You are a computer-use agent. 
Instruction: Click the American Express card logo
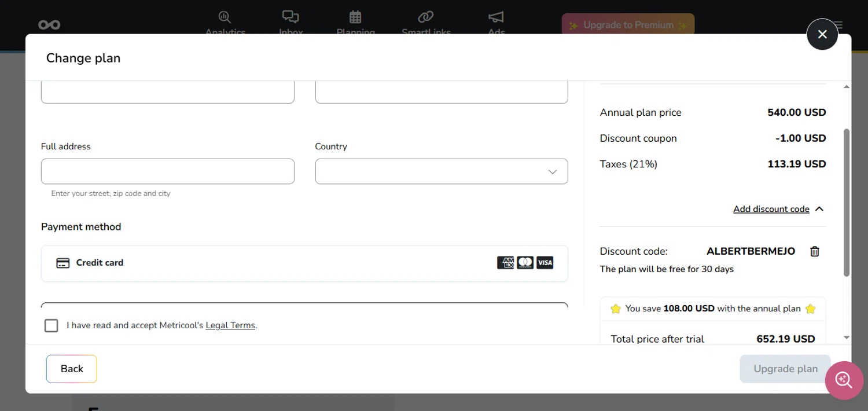(x=505, y=263)
